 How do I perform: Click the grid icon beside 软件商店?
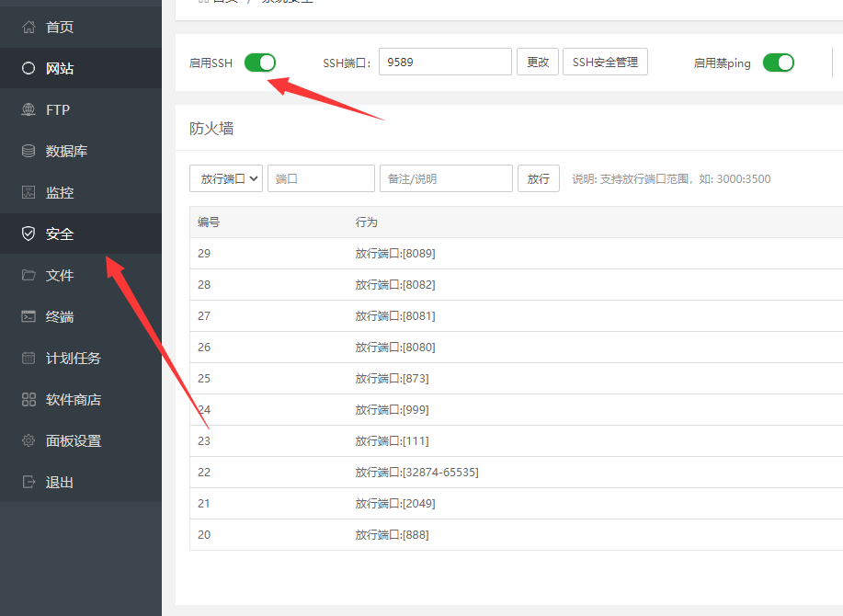28,399
